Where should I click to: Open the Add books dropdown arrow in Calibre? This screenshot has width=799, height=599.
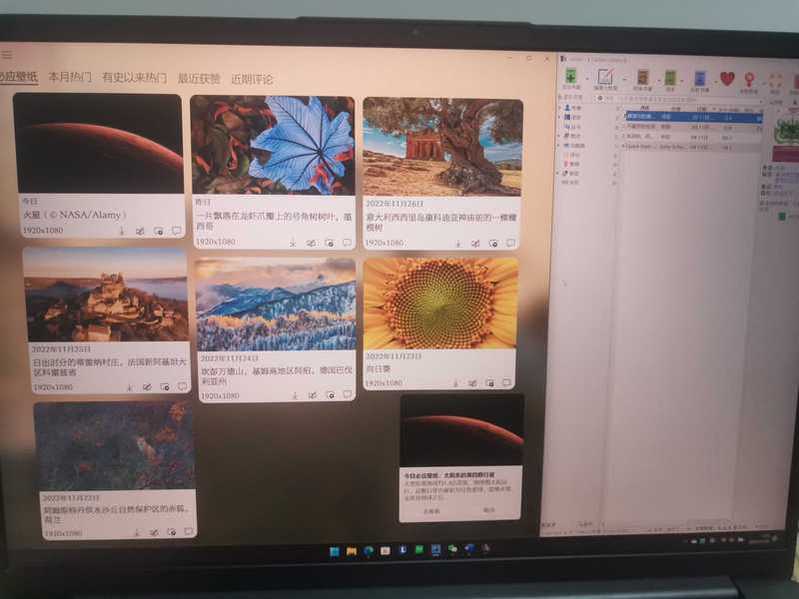pyautogui.click(x=587, y=78)
